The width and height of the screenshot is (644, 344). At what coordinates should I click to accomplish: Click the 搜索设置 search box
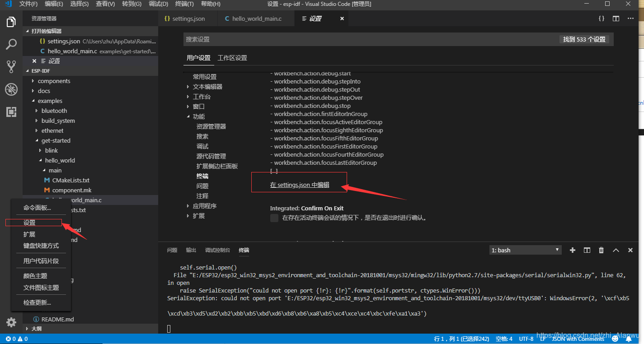click(x=371, y=39)
